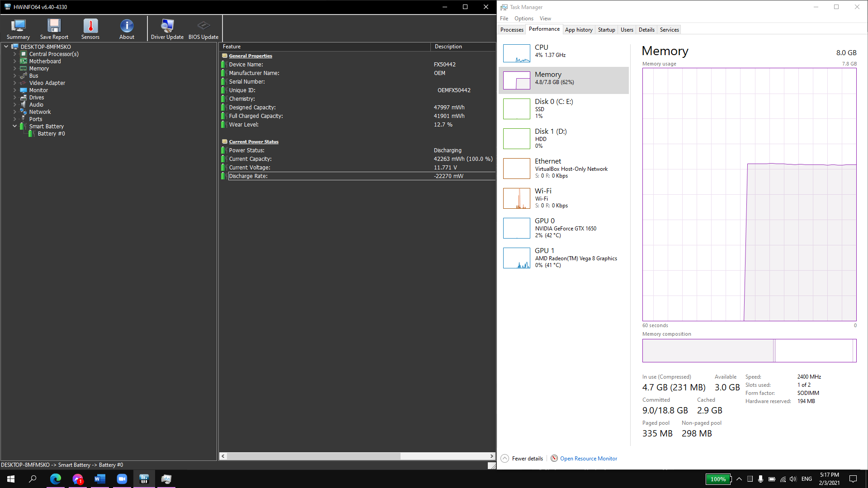Switch to the Services tab

pyautogui.click(x=669, y=30)
